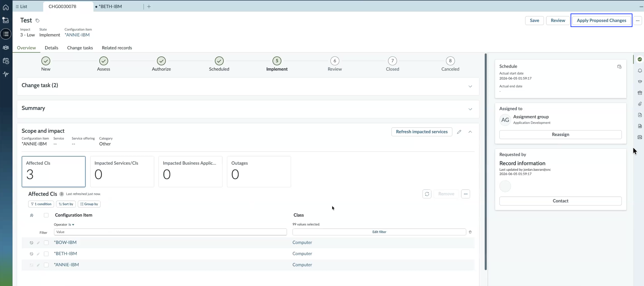The height and width of the screenshot is (286, 644).
Task: Check the *ANNIE-IBM row checkbox
Action: (46, 265)
